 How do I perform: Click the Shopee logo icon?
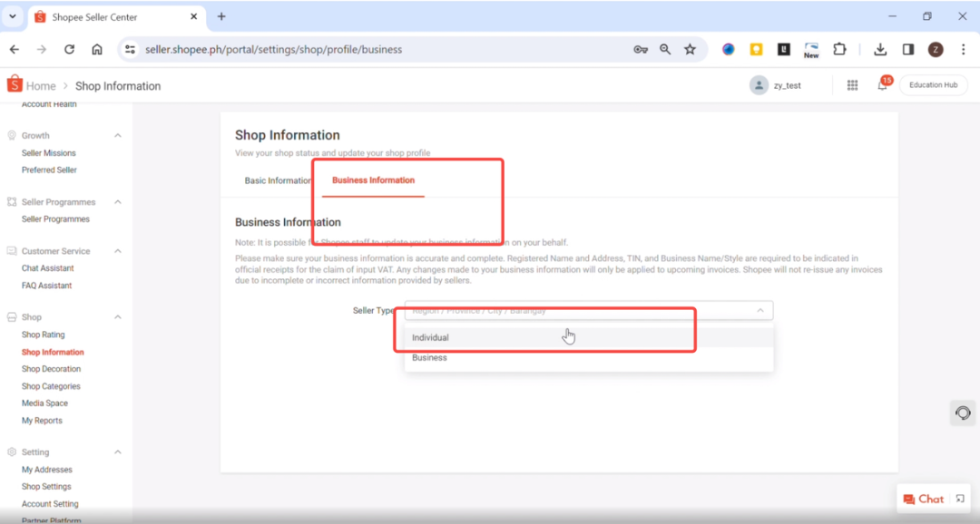pos(14,84)
